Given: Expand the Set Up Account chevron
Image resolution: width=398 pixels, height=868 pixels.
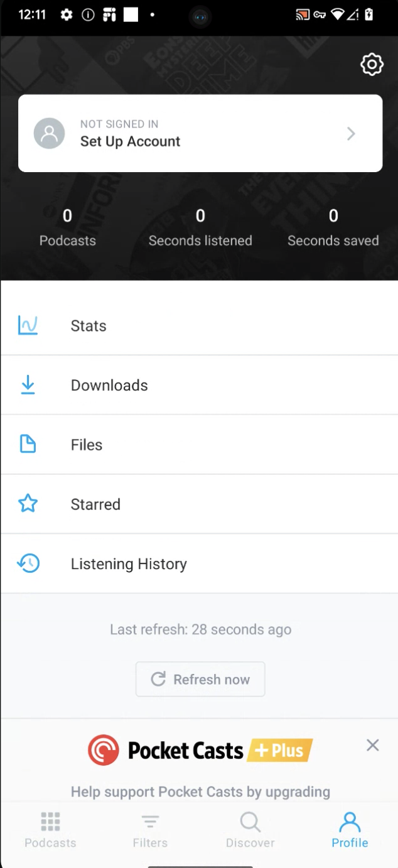Looking at the screenshot, I should [x=350, y=133].
